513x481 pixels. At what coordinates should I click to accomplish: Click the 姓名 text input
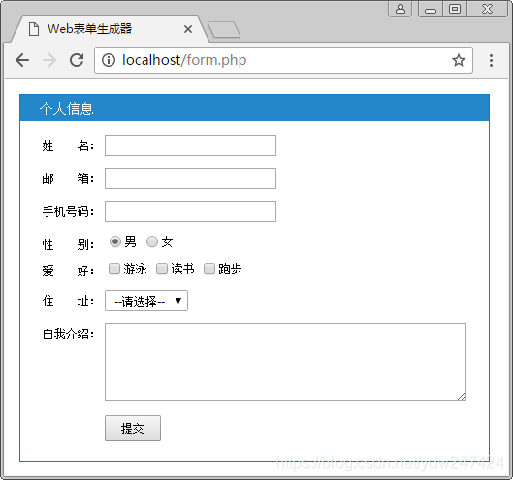190,145
